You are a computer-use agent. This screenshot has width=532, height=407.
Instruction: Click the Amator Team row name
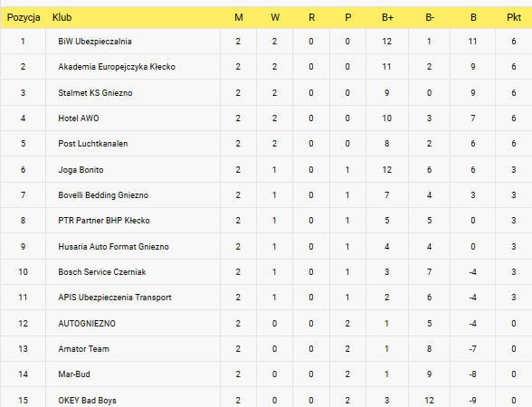(x=84, y=349)
